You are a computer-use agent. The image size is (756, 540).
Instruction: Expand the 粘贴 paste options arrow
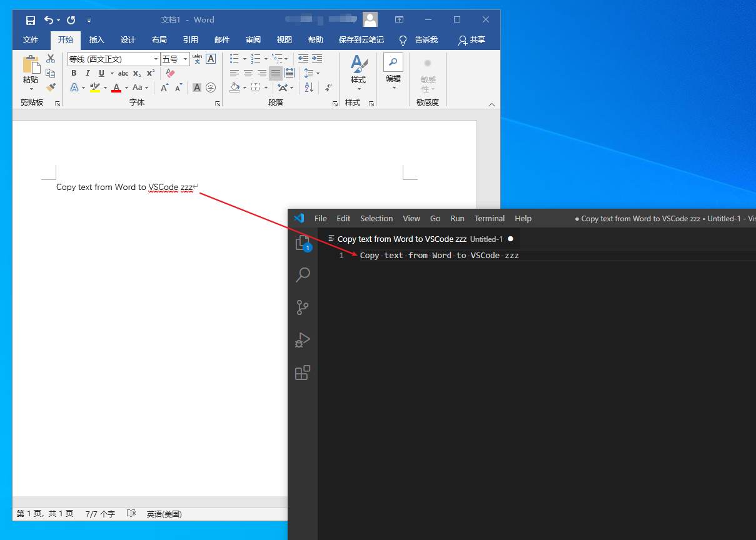pos(30,88)
